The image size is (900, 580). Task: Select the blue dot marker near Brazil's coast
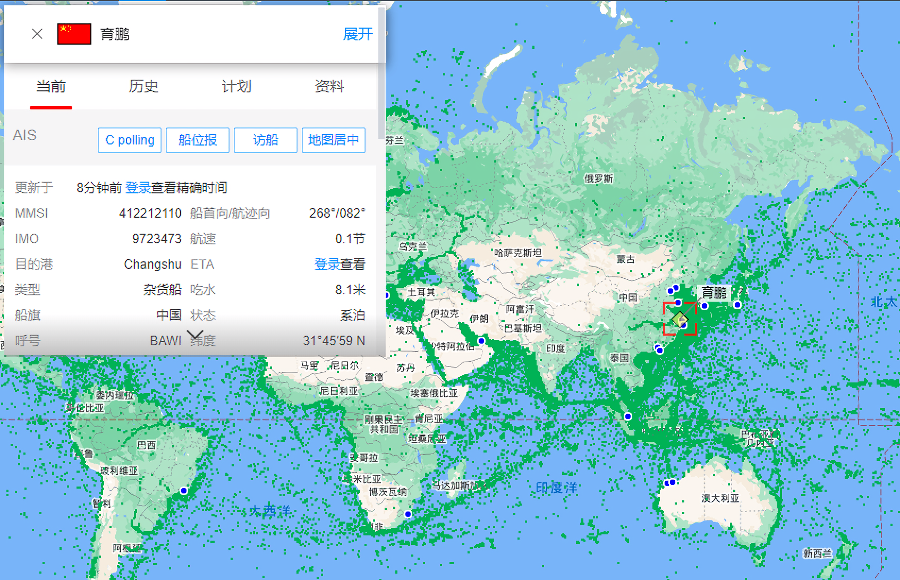coord(183,491)
